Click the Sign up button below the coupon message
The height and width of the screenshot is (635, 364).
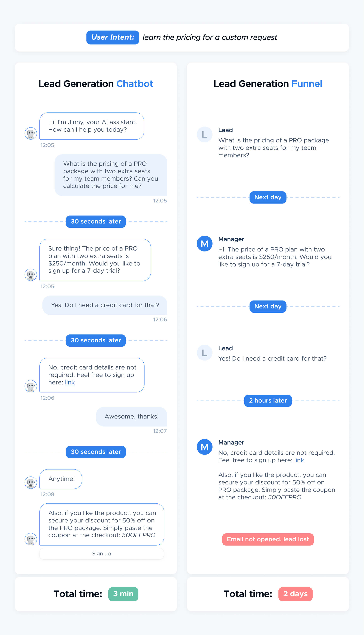pos(102,554)
